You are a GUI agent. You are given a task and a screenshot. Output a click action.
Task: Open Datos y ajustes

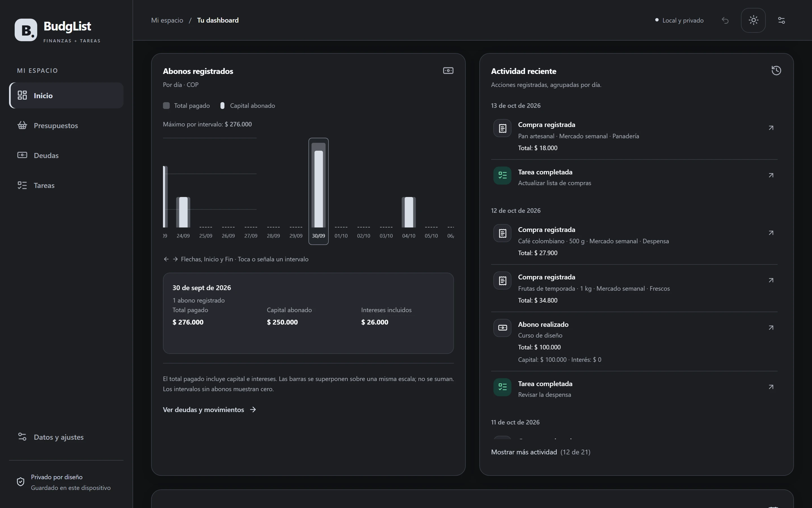67,437
